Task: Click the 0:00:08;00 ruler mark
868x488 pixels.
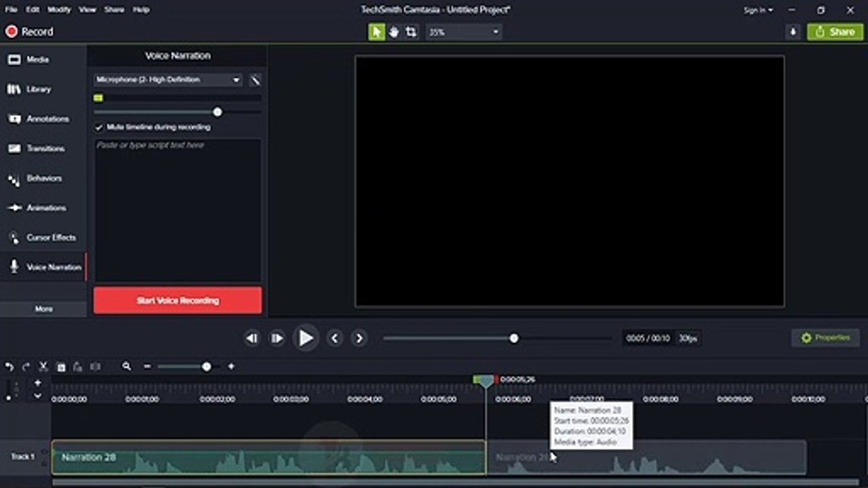Action: pyautogui.click(x=660, y=399)
